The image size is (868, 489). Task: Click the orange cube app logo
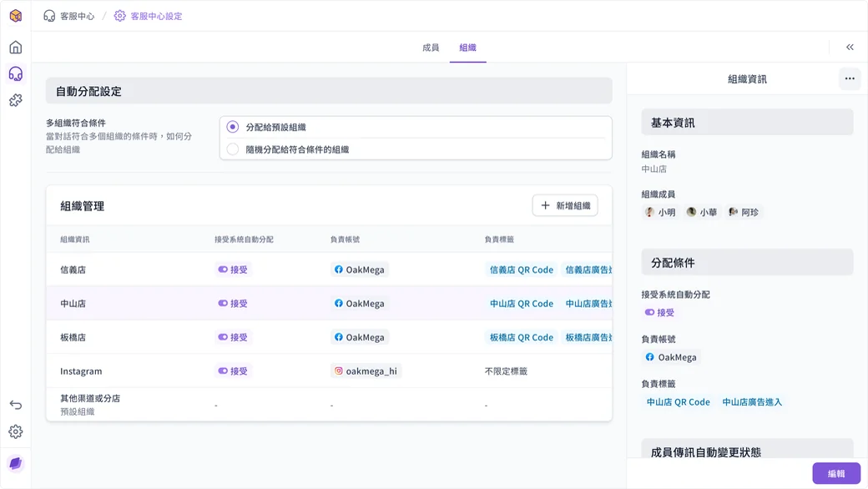click(16, 16)
